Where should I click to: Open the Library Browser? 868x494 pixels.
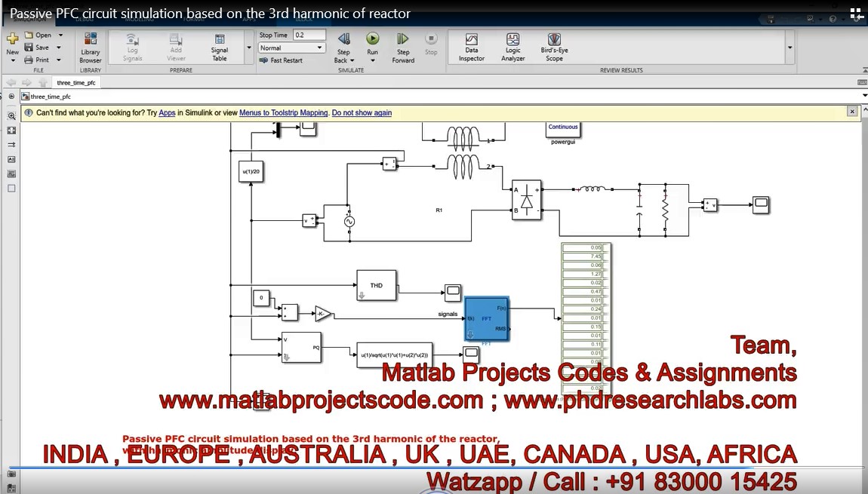point(91,48)
